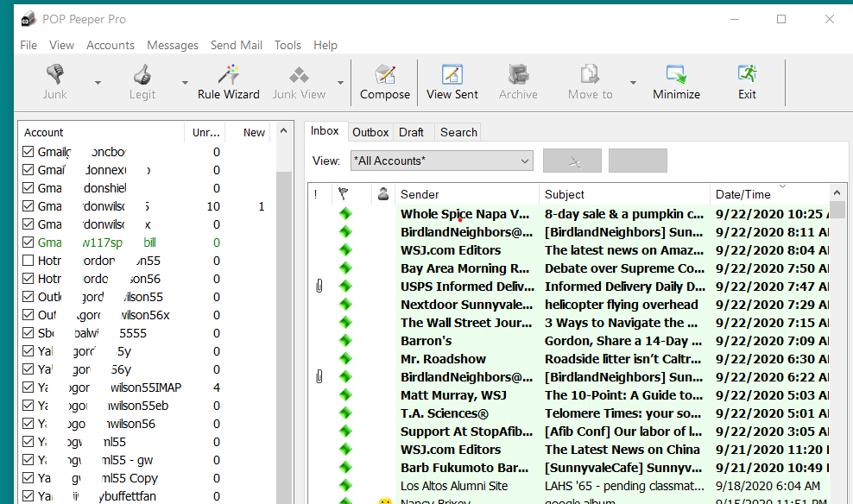
Task: Click the green diamond on Matt Murray, WSJ row
Action: (345, 394)
